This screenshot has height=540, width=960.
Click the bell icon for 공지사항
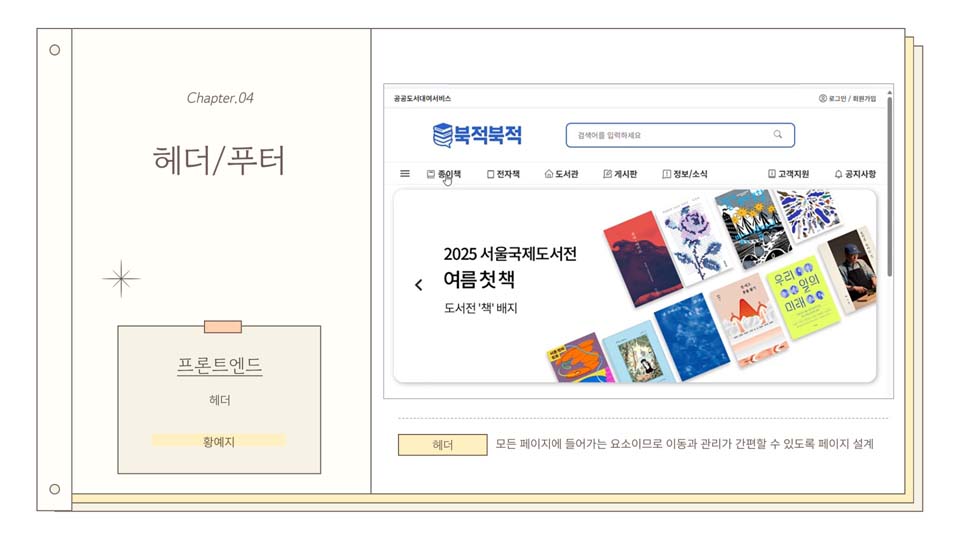(838, 174)
